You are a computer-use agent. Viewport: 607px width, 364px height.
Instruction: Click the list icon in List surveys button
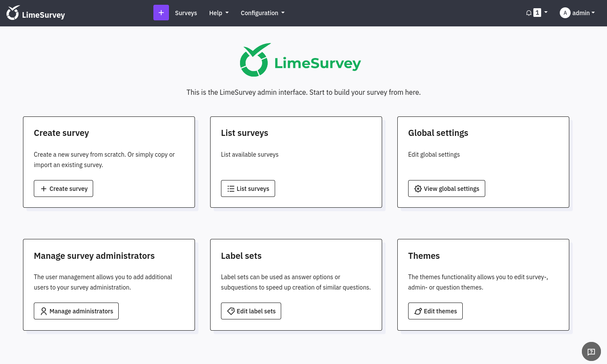tap(231, 189)
